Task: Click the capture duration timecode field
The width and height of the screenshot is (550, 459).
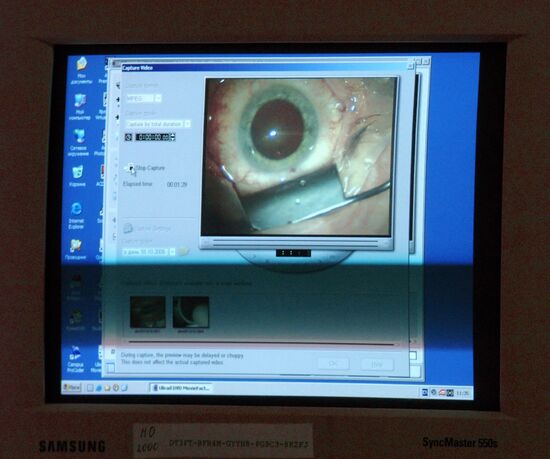Action: [153, 137]
